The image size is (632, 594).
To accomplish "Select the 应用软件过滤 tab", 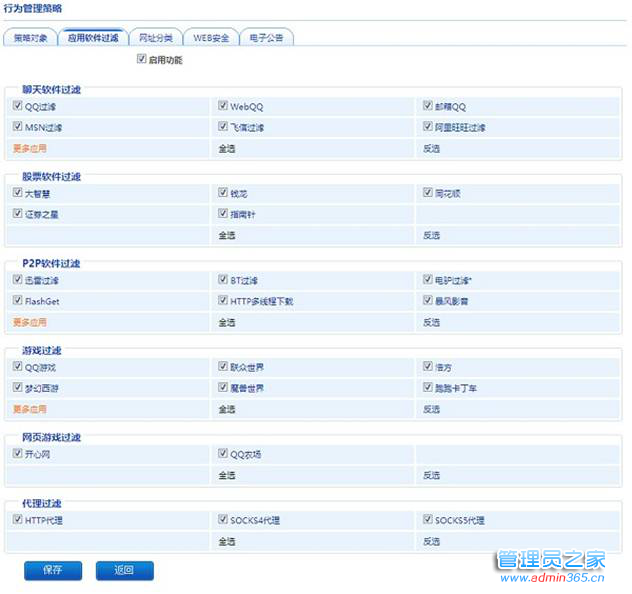I will [93, 37].
